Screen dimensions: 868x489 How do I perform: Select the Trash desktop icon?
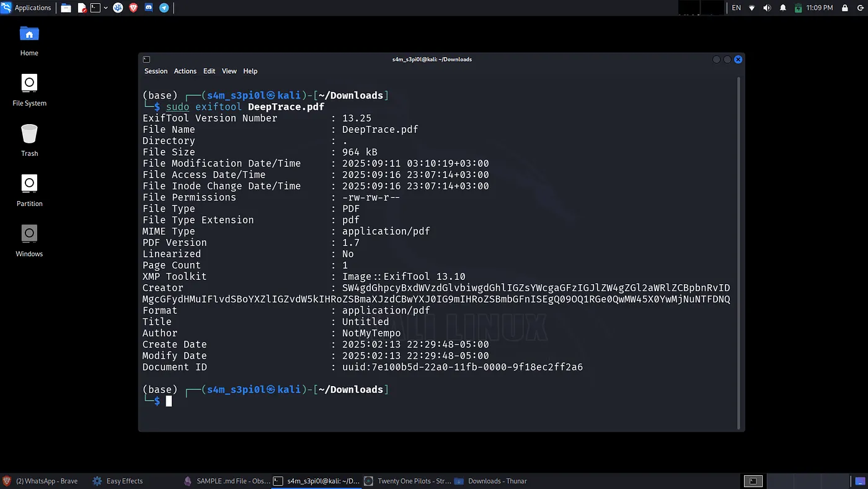(29, 141)
